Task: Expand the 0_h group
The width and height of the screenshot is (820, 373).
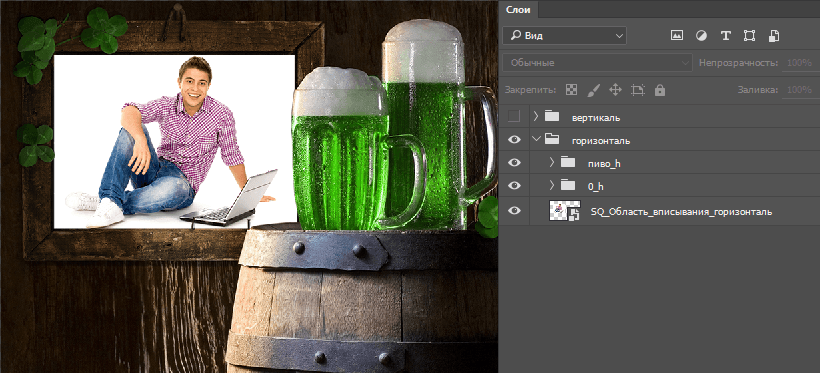Action: 551,185
